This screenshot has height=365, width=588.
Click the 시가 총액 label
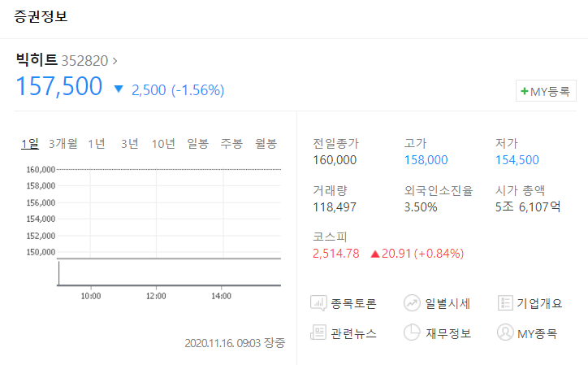point(520,190)
